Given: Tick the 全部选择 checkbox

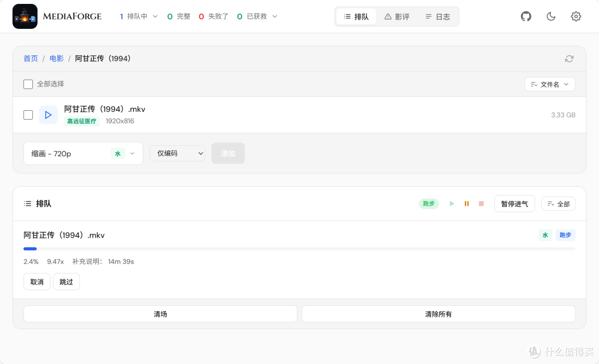Looking at the screenshot, I should coord(28,84).
